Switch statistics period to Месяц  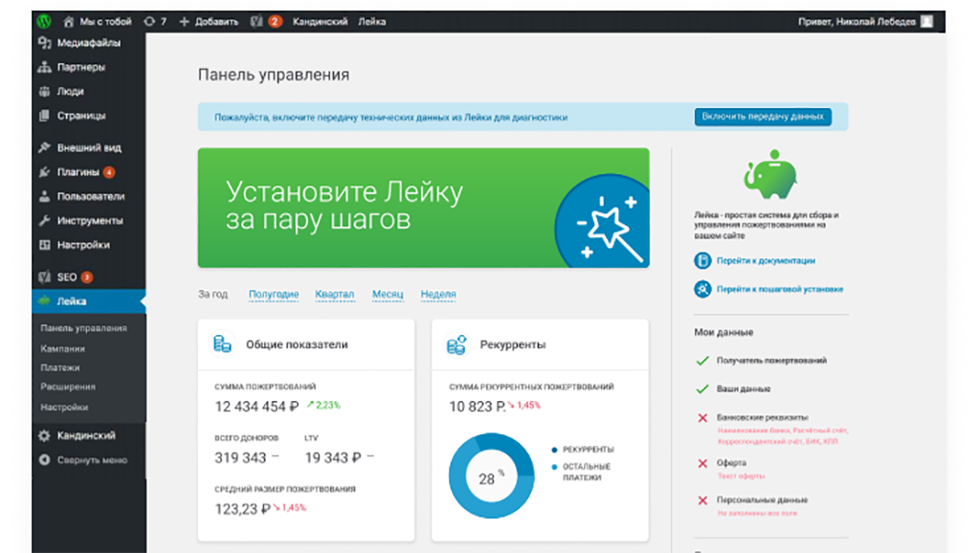388,295
